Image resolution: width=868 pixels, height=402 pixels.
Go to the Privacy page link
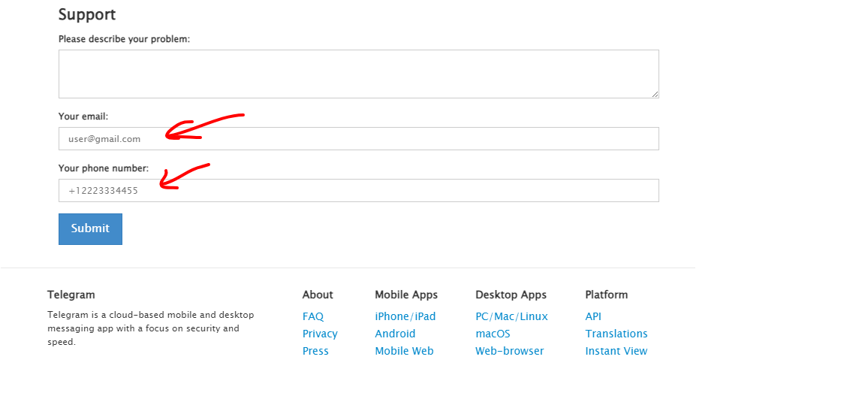point(320,334)
